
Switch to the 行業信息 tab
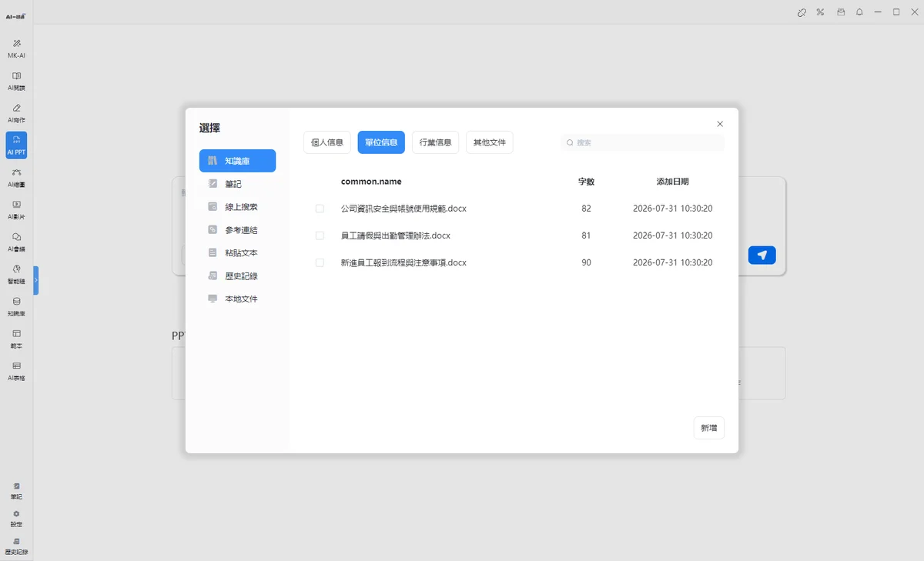click(x=436, y=142)
